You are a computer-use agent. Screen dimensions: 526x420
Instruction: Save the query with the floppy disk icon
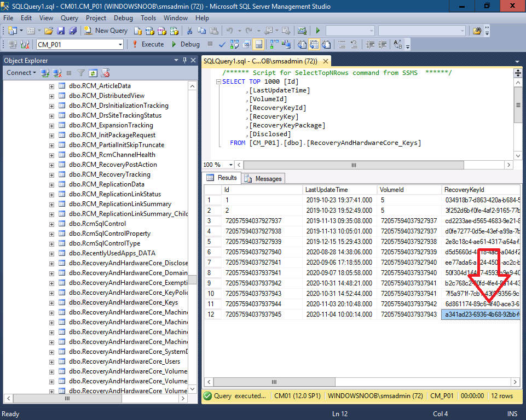click(x=61, y=31)
